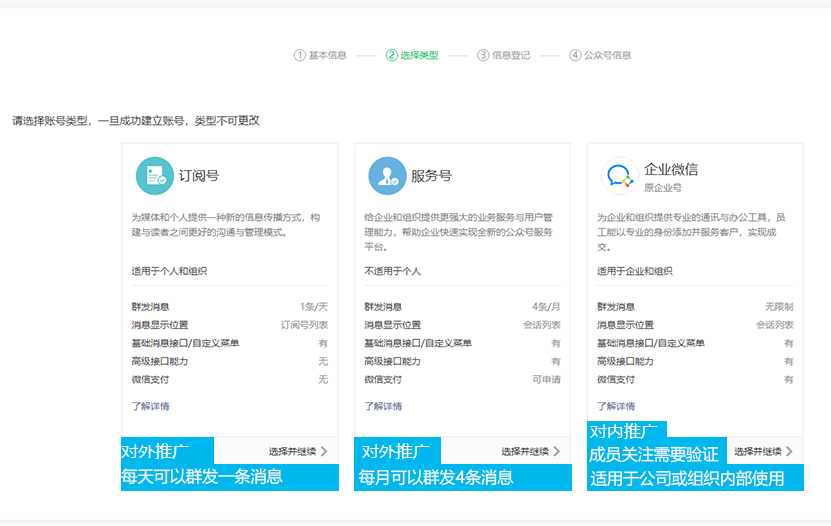Open 了解详情 link in 服务号 card

(x=383, y=406)
